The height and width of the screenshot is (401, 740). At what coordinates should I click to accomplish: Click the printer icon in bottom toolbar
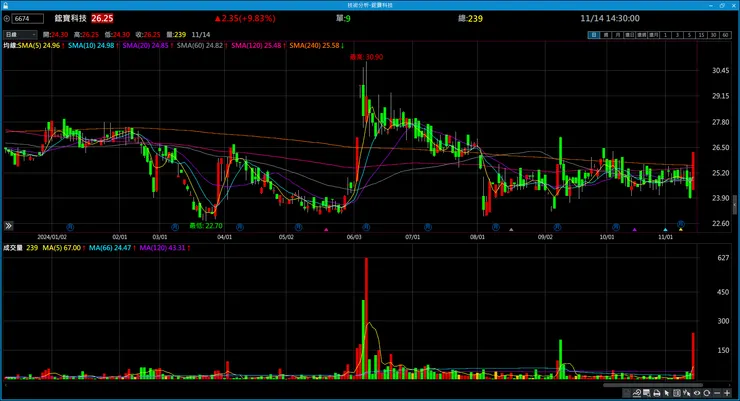[x=656, y=393]
